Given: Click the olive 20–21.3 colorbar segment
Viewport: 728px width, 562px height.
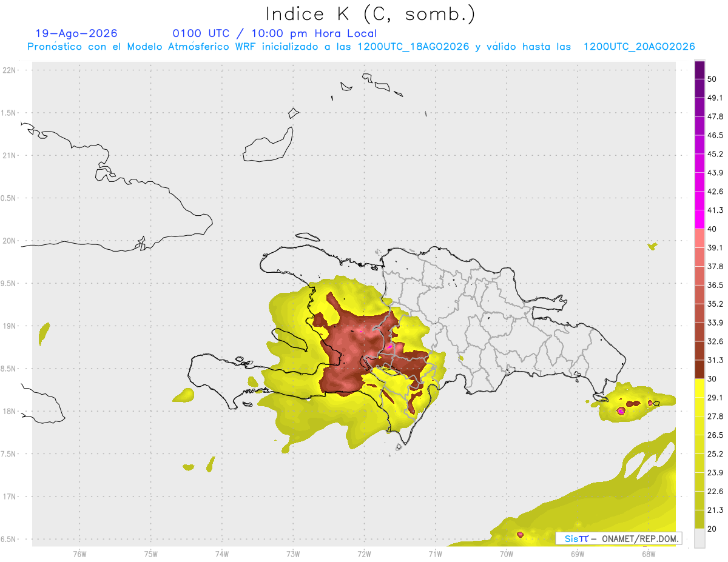Looking at the screenshot, I should click(700, 519).
